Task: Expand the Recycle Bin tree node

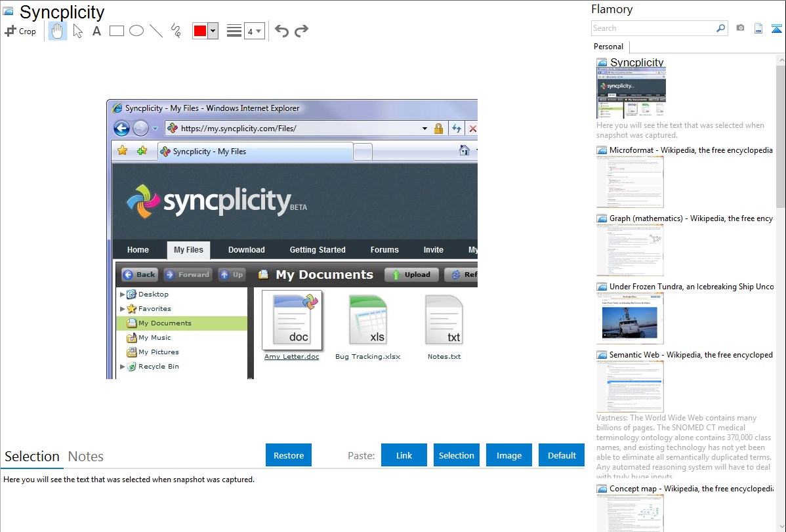Action: tap(122, 367)
